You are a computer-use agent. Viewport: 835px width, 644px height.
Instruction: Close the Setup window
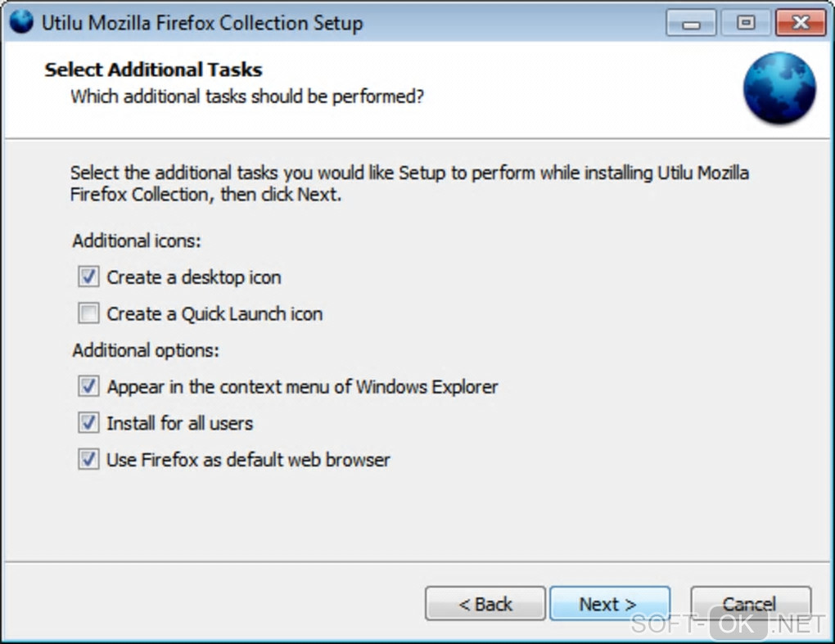tap(798, 23)
